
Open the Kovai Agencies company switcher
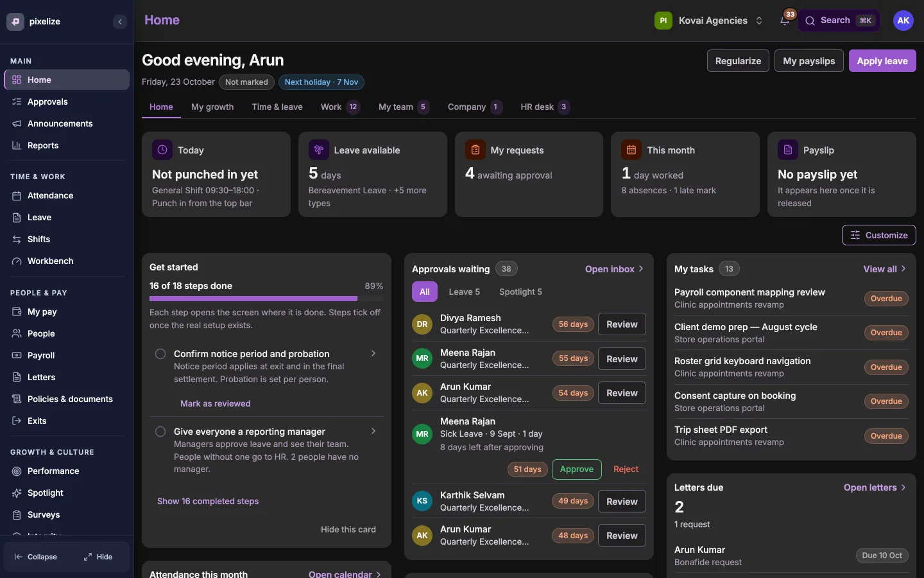pyautogui.click(x=709, y=21)
